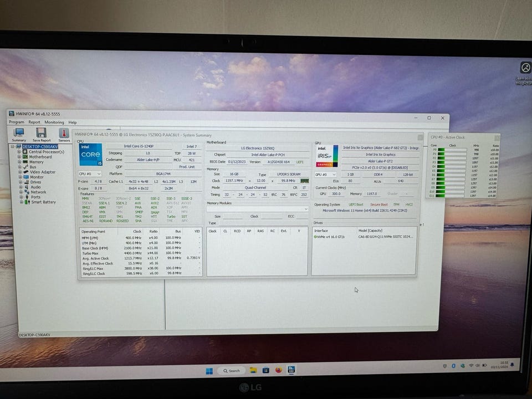
Task: Expand the Central Processor(s) tree node
Action: pyautogui.click(x=19, y=152)
